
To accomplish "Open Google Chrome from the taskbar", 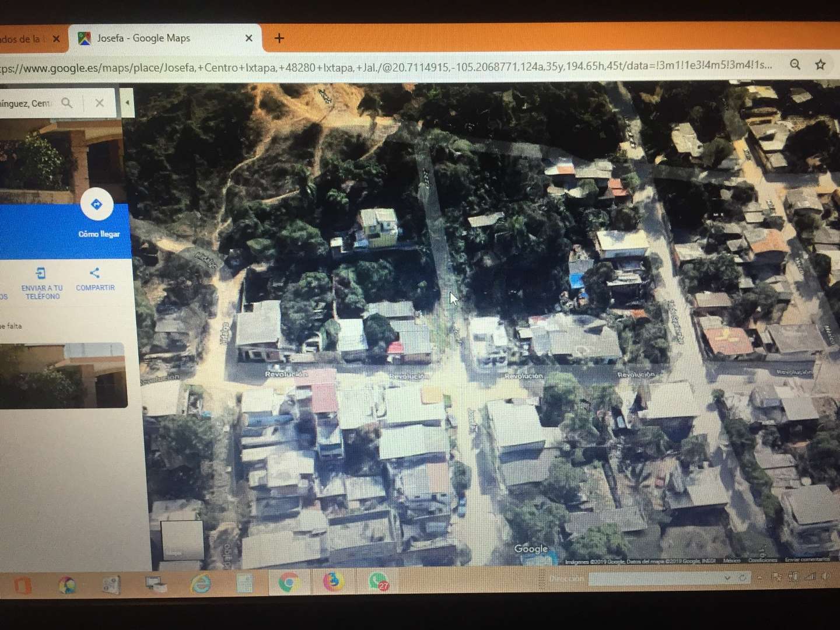I will (x=288, y=582).
